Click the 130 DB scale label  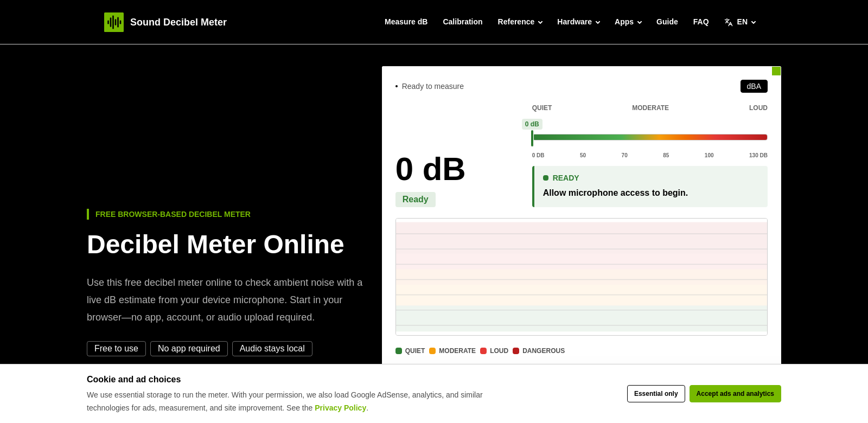(x=758, y=155)
